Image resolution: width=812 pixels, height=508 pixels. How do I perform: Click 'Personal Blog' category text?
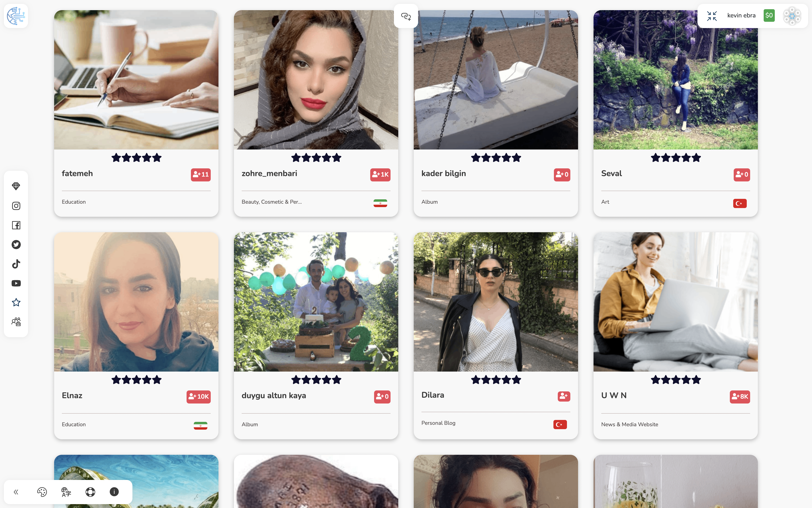(x=438, y=423)
